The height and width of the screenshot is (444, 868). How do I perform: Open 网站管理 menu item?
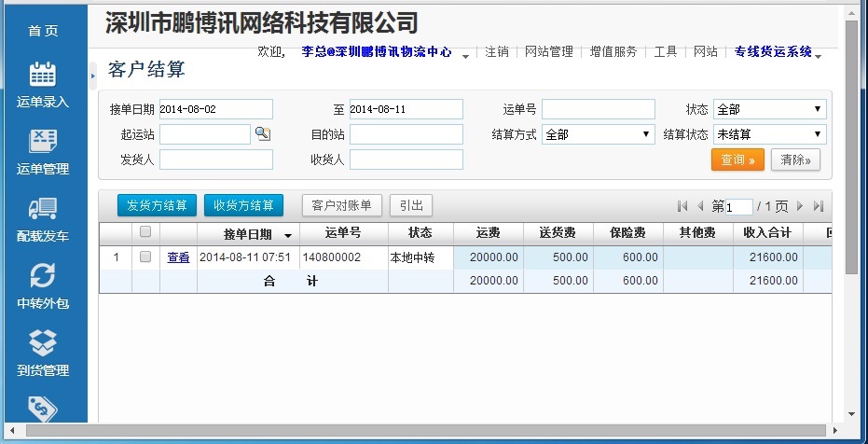tap(548, 52)
